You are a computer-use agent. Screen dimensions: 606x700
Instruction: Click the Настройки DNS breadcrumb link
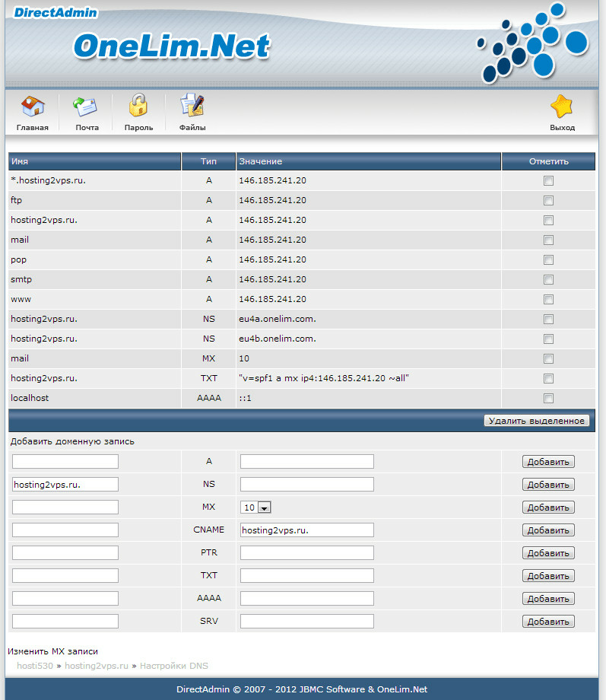point(174,666)
